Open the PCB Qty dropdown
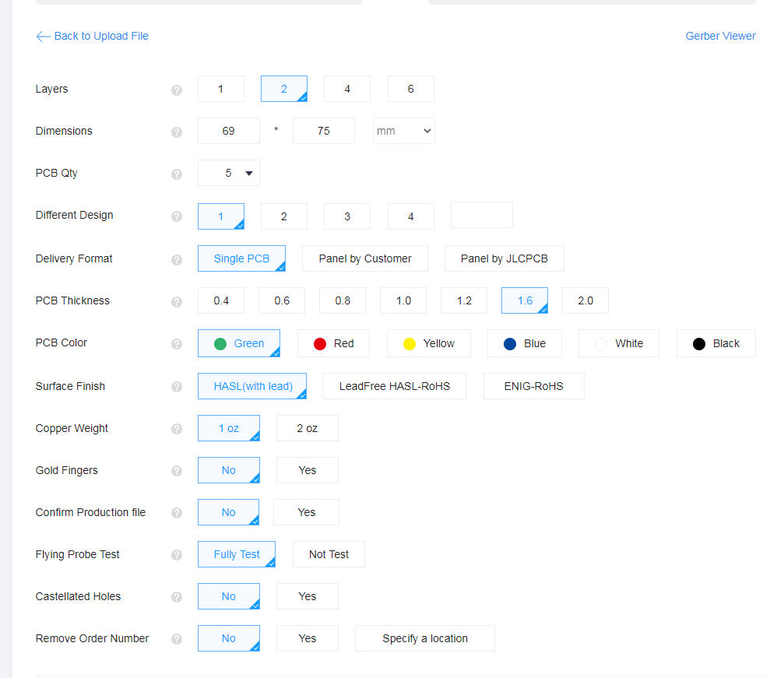784x678 pixels. pos(229,173)
